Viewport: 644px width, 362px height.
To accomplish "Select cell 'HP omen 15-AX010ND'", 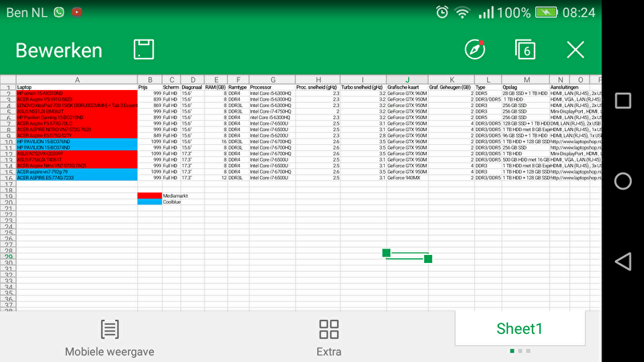I will (x=76, y=93).
